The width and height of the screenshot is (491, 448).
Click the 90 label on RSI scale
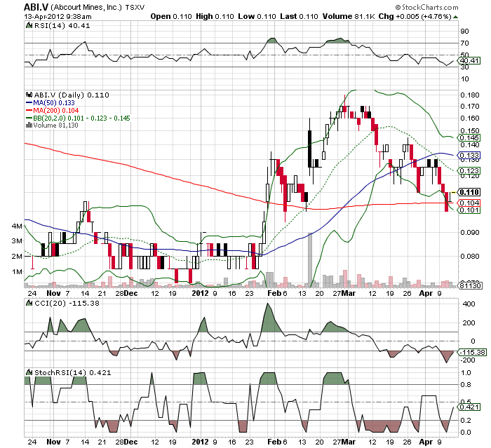(464, 32)
